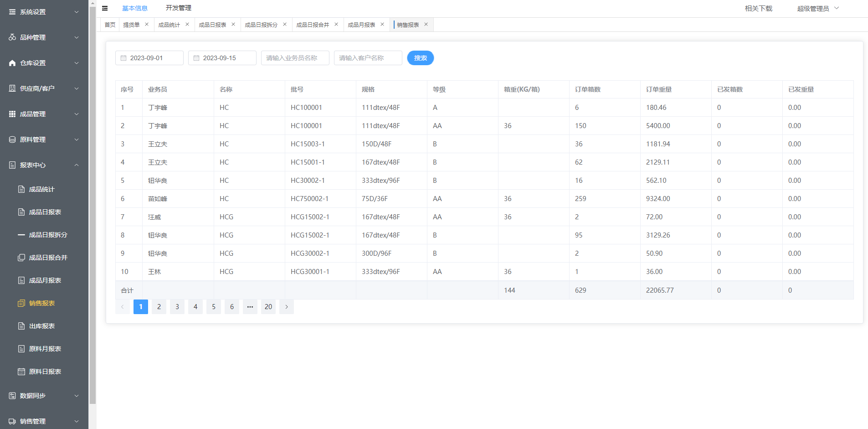Click the 销售报表 highlighted icon
This screenshot has height=429, width=868.
pyautogui.click(x=21, y=303)
